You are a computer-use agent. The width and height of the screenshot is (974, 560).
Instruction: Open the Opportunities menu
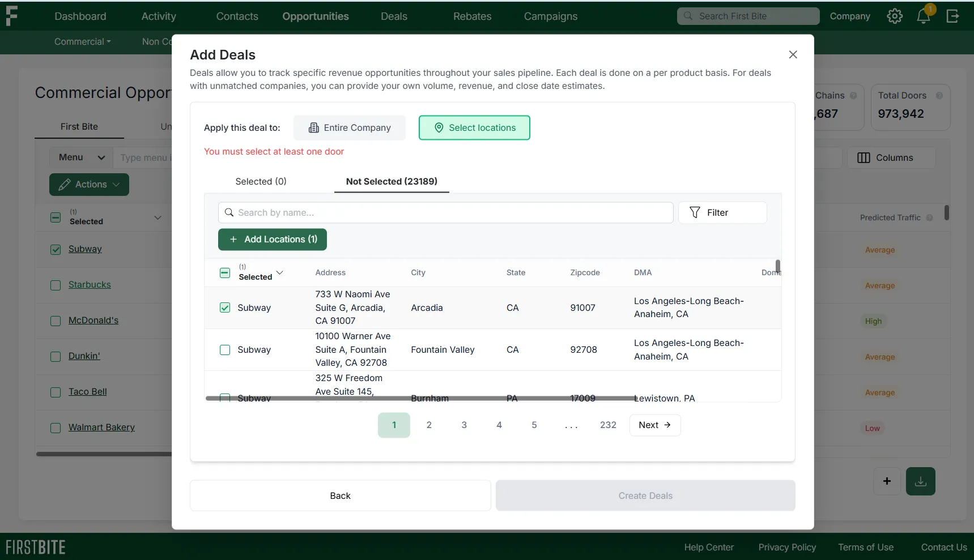point(316,16)
